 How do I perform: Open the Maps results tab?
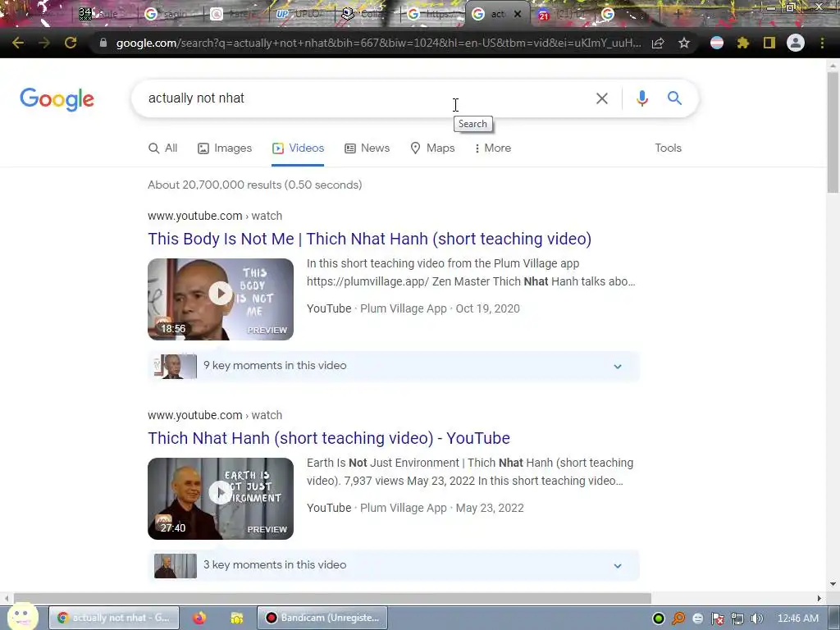click(x=432, y=148)
